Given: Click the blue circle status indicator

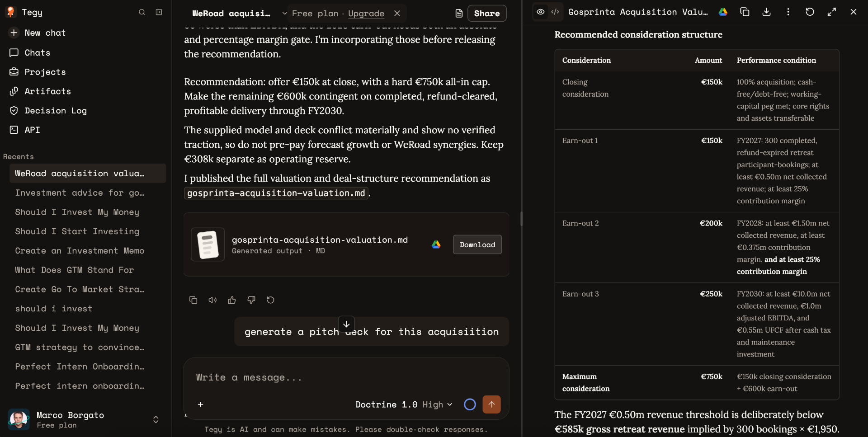Looking at the screenshot, I should point(470,404).
